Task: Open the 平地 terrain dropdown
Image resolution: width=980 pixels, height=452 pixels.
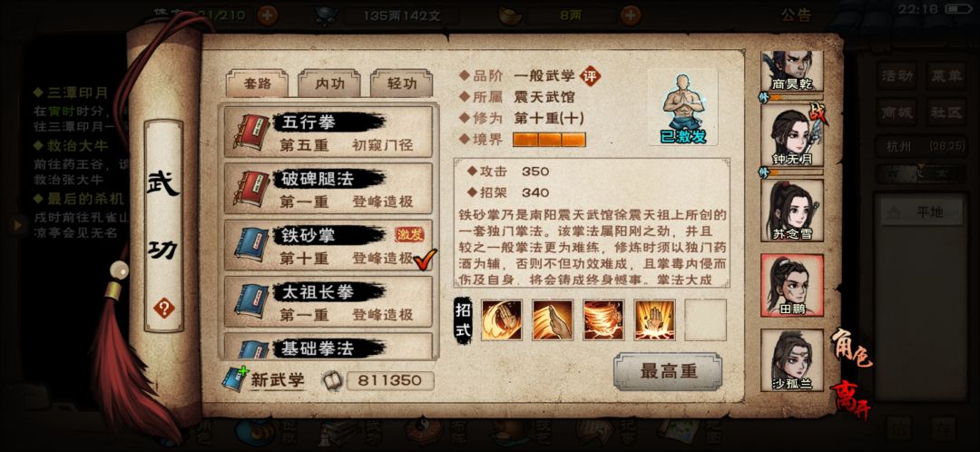Action: click(x=921, y=212)
